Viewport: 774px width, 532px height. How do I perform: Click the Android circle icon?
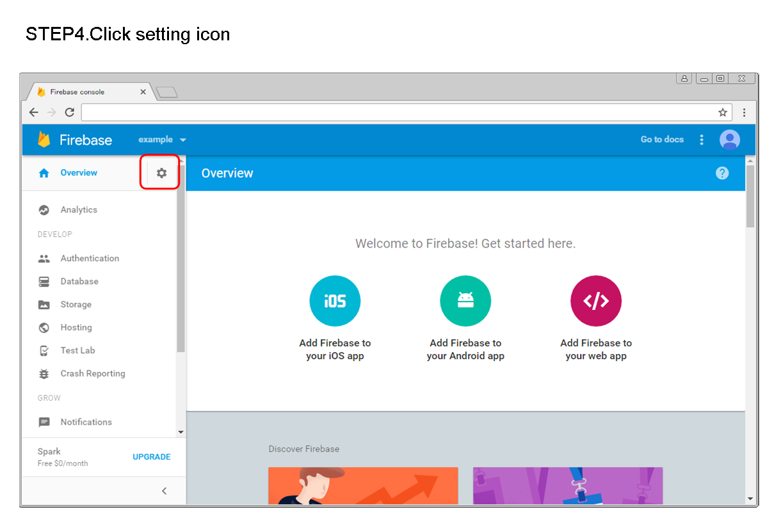coord(465,301)
